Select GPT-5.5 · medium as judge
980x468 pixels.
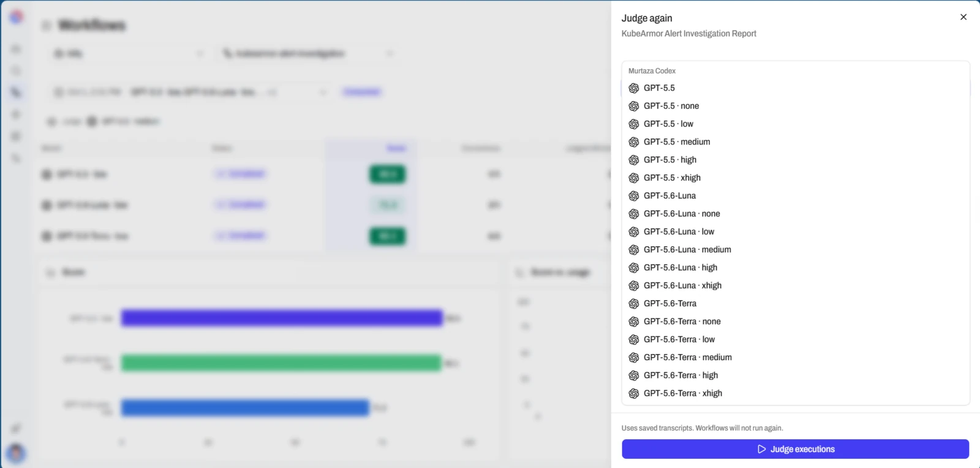796,142
